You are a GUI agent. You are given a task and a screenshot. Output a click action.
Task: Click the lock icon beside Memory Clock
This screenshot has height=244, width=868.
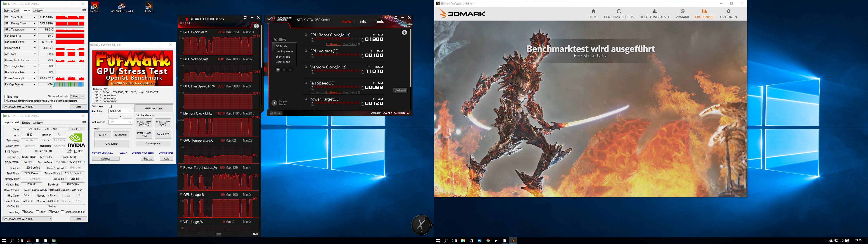(x=306, y=67)
